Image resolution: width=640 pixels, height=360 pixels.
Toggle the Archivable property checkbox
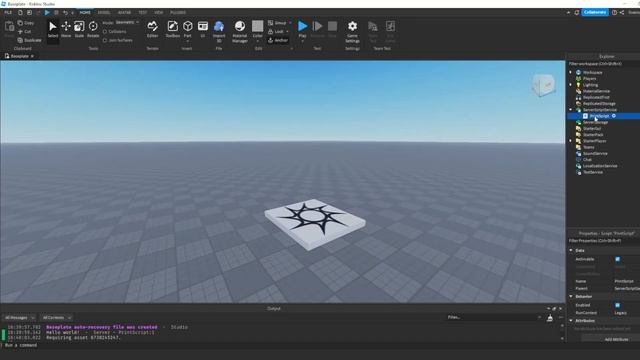click(618, 259)
